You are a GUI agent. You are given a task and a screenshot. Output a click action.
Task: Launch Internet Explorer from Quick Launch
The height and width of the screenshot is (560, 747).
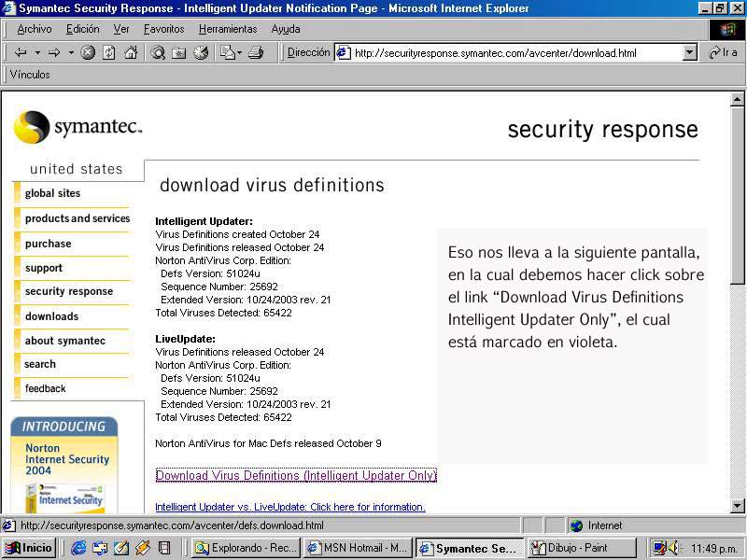(x=78, y=548)
